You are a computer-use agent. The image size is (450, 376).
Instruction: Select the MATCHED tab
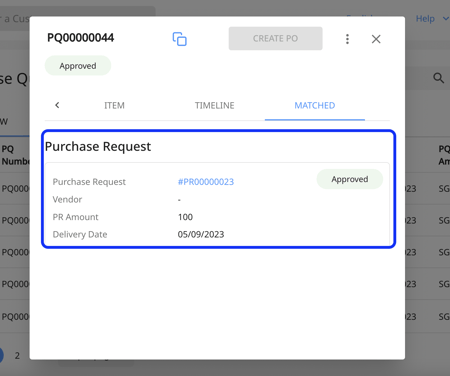pyautogui.click(x=315, y=106)
